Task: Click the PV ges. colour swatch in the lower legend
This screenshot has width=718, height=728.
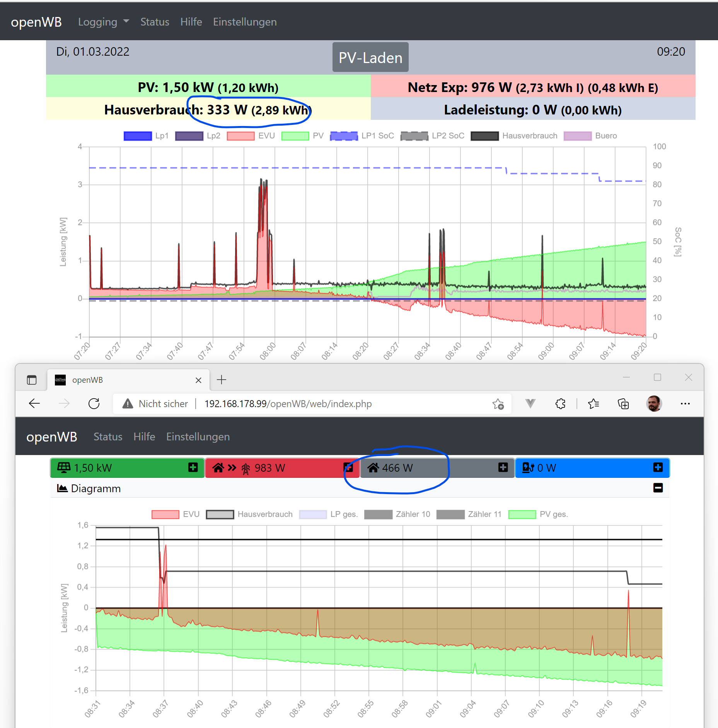Action: 522,515
